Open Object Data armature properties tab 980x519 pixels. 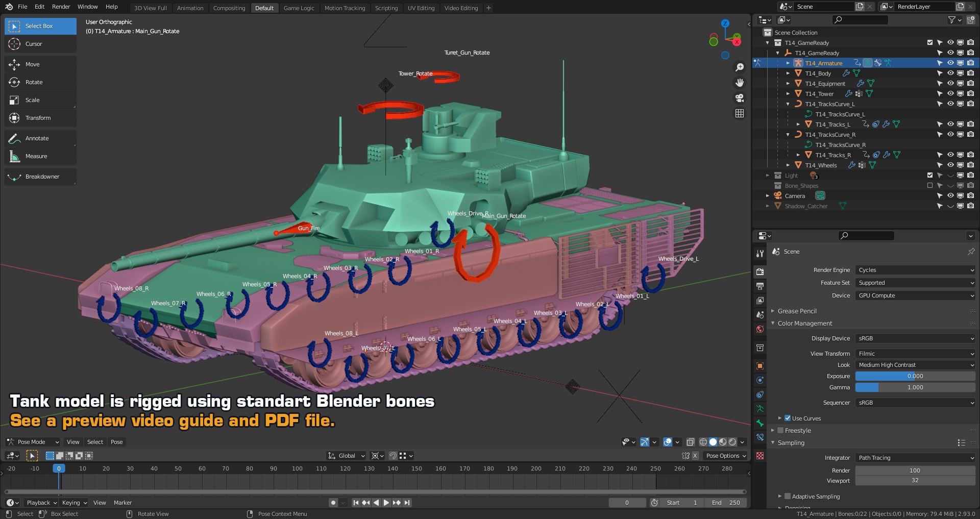[760, 409]
